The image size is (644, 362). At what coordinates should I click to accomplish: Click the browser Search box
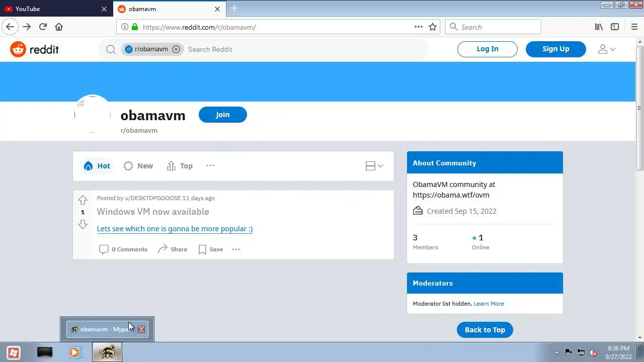[x=493, y=27]
